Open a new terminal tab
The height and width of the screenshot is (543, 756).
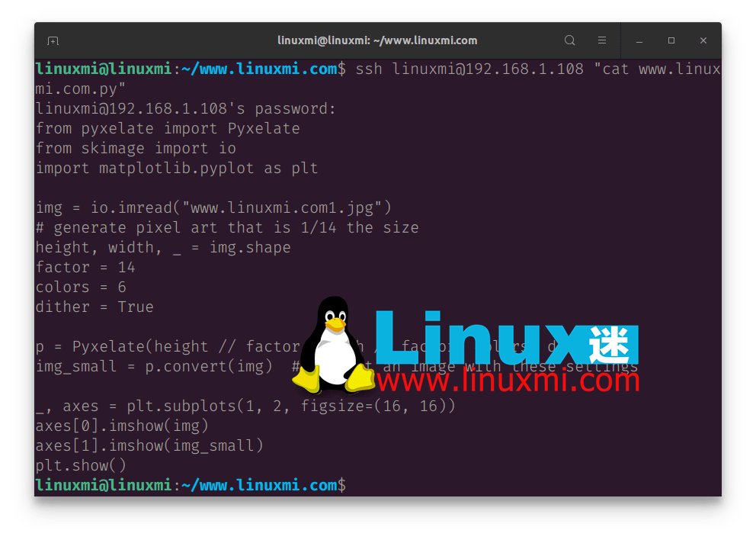[53, 41]
